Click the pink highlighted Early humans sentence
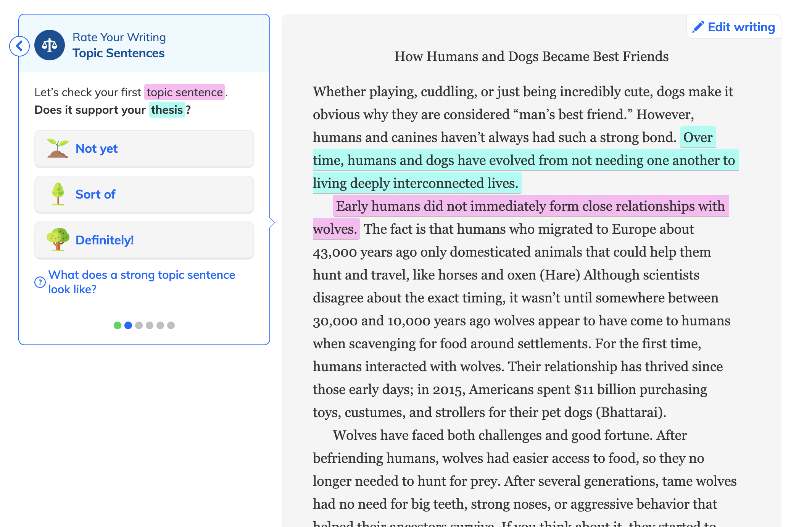The image size is (812, 527). tap(530, 207)
